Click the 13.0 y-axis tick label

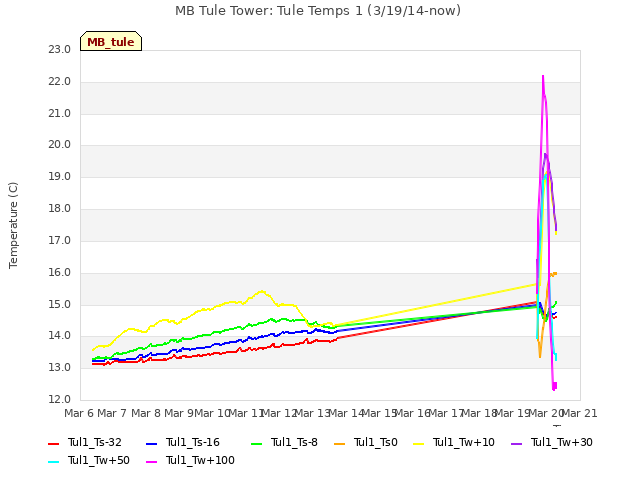pos(60,367)
